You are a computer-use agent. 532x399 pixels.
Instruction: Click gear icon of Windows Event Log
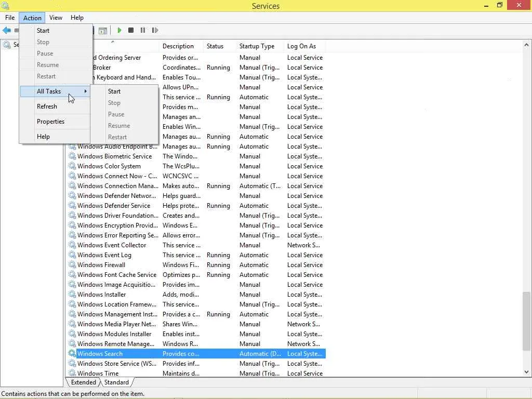72,255
